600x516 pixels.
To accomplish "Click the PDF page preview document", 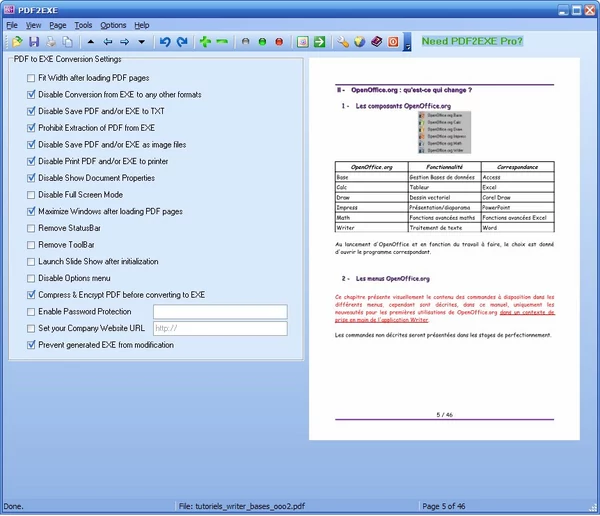I will click(x=444, y=249).
